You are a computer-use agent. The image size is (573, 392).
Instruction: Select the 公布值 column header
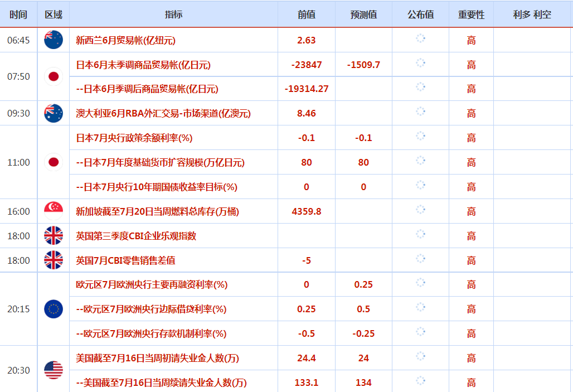click(x=420, y=14)
